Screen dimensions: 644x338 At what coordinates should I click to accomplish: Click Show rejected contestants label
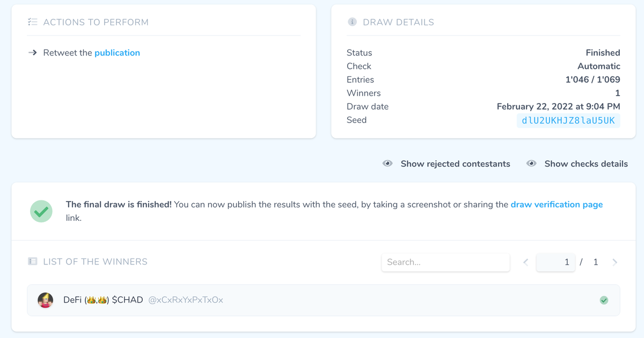(x=455, y=164)
